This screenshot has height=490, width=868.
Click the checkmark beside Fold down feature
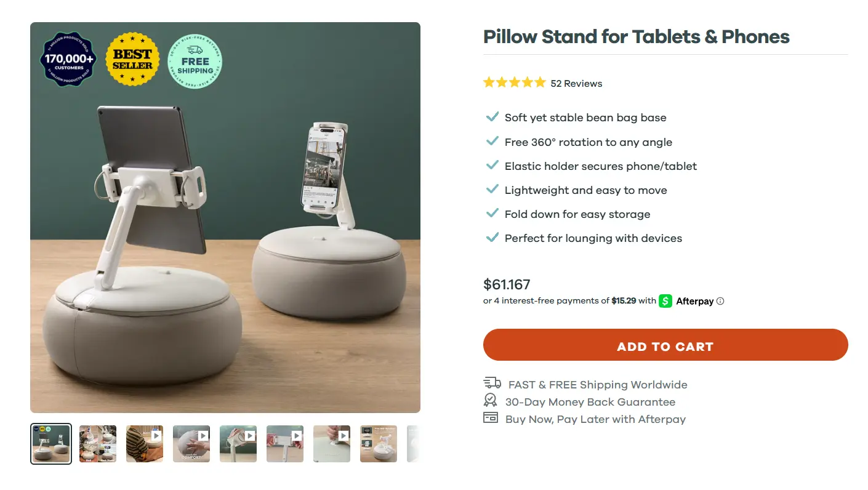(x=492, y=212)
